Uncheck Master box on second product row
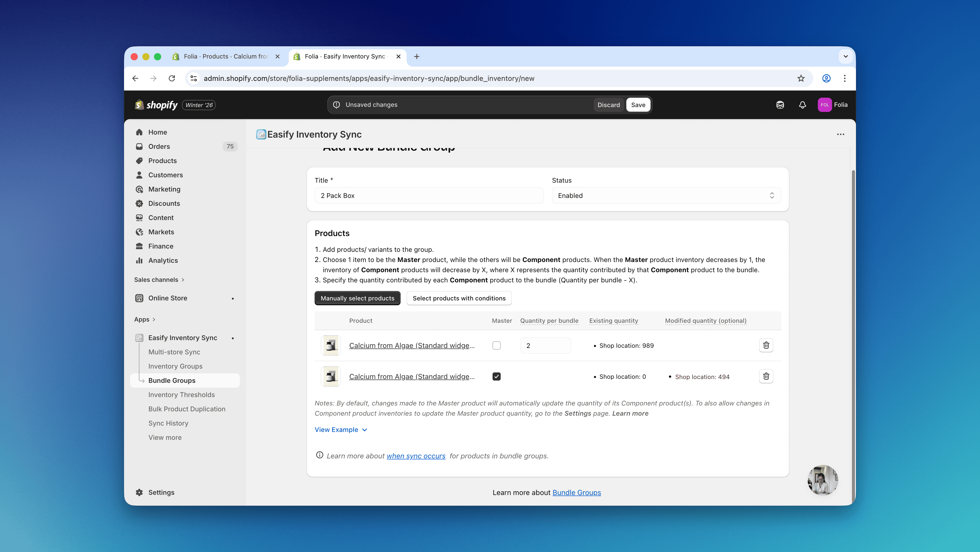 click(x=496, y=376)
